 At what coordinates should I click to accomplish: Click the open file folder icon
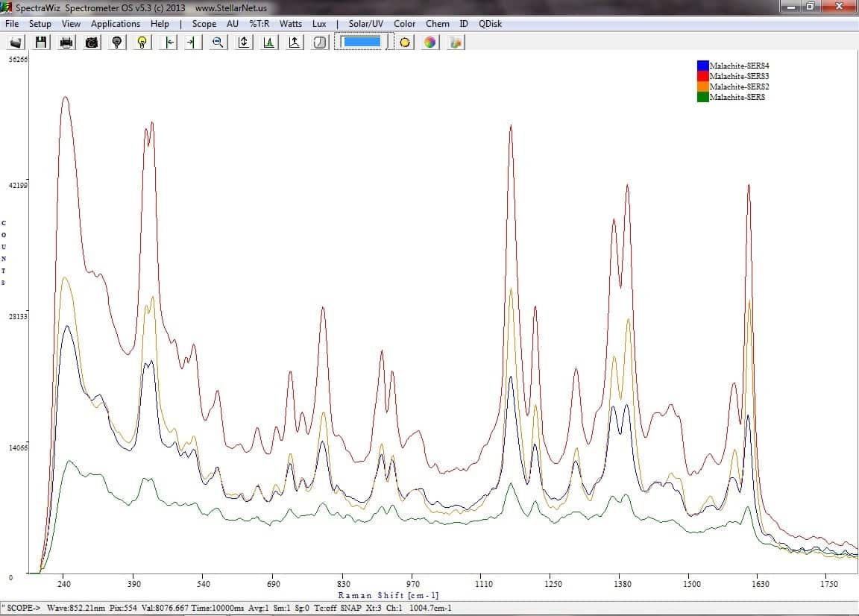[16, 43]
